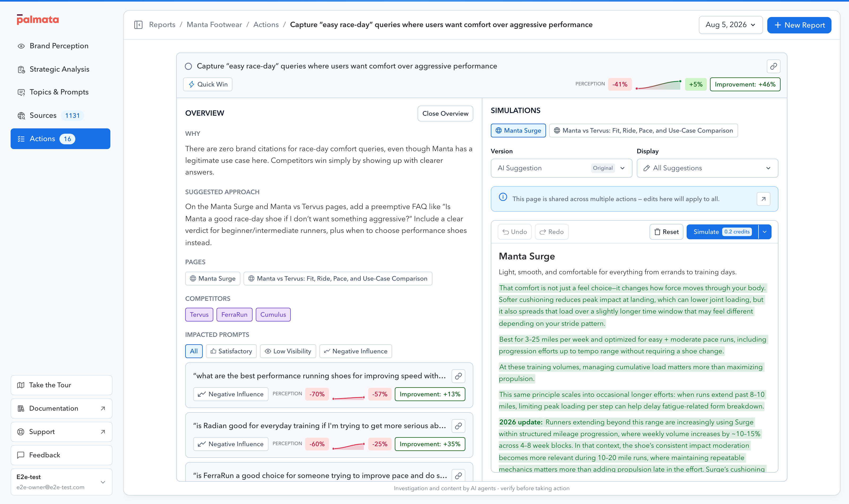Open Manta vs Tervus page chip in Pages

pyautogui.click(x=337, y=279)
